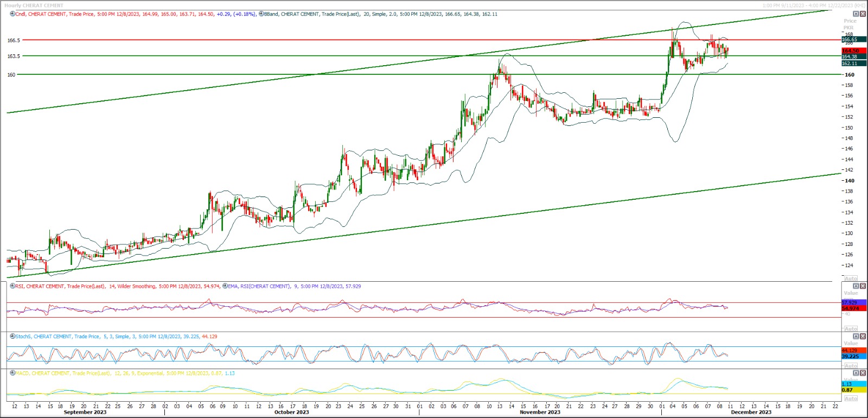This screenshot has width=868, height=418.
Task: Click the purple 57.929 EMA value tag
Action: (853, 302)
